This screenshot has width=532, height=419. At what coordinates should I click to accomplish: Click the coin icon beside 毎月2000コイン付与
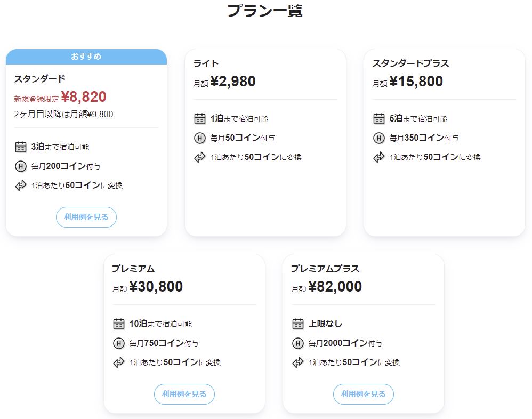298,343
